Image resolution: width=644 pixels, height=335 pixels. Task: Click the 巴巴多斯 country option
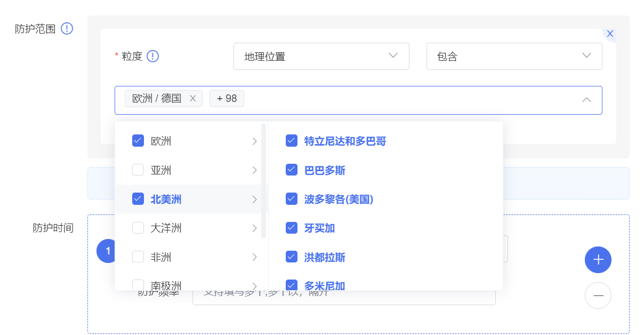(x=325, y=170)
